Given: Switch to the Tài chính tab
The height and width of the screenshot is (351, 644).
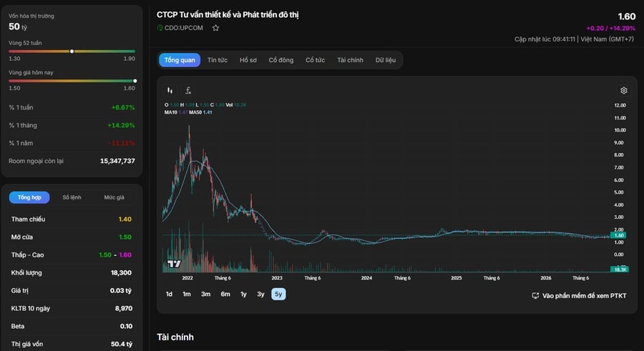Looking at the screenshot, I should 351,60.
